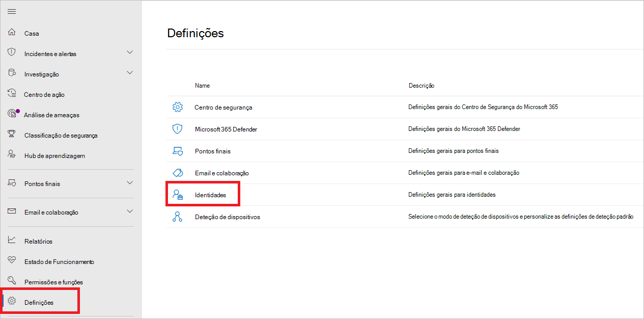This screenshot has width=644, height=319.
Task: Click Centro de Segurança do Microsoft 365 description
Action: tap(483, 107)
